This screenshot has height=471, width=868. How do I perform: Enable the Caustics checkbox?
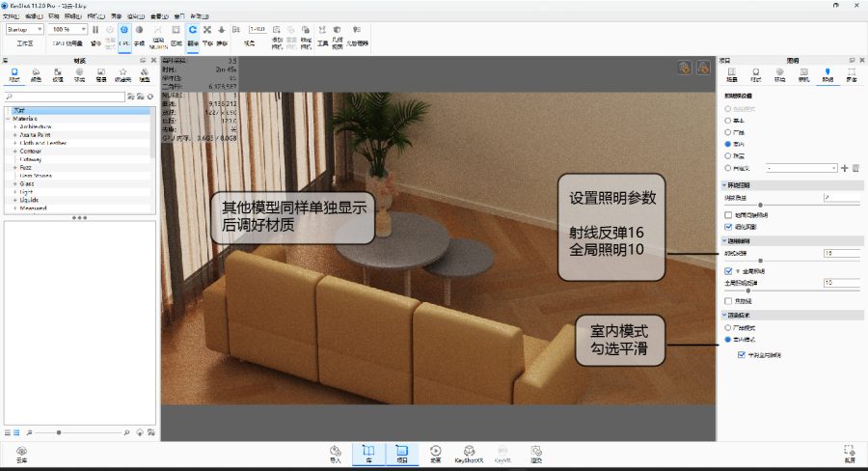(x=728, y=301)
